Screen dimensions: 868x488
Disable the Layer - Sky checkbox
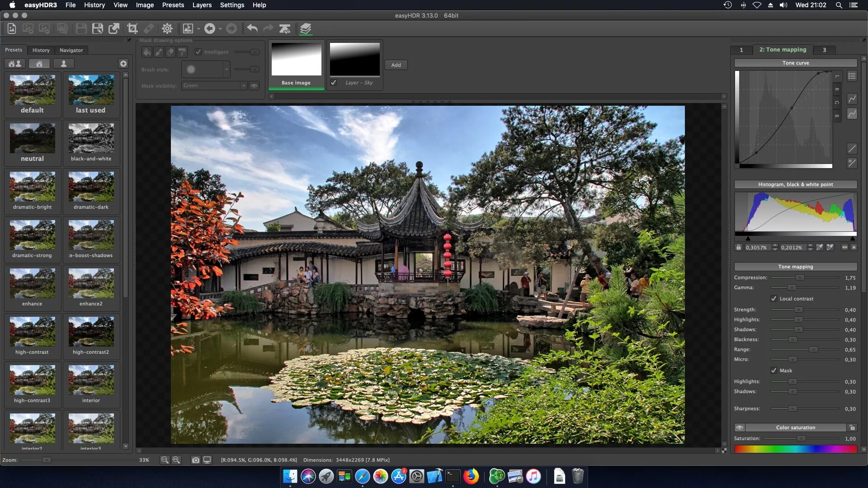click(x=334, y=83)
